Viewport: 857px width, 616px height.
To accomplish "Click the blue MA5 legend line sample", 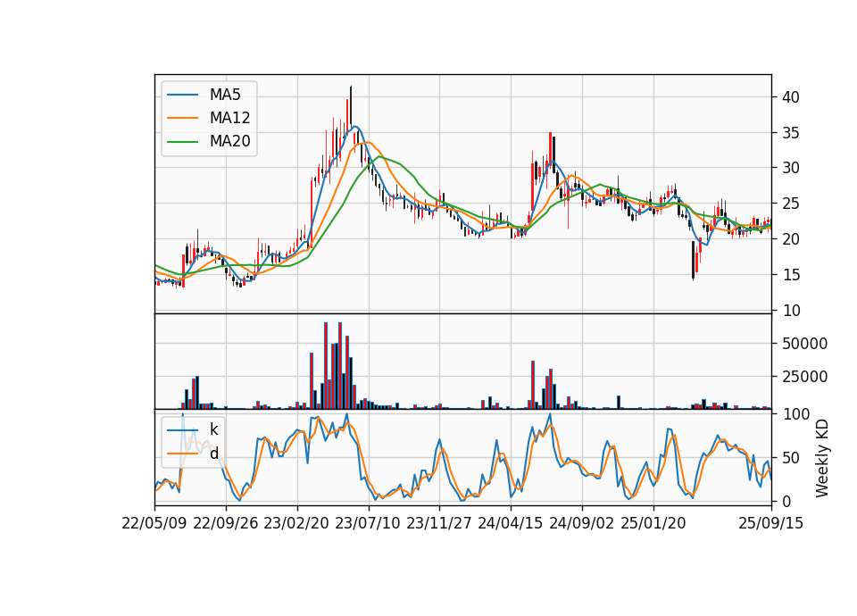I will [182, 96].
